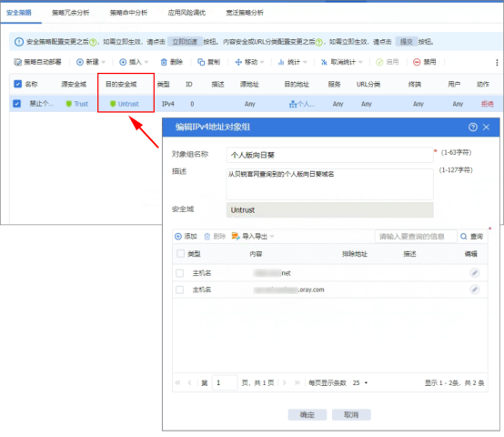Click the Untrust destination zone cell
The height and width of the screenshot is (437, 504).
pos(125,104)
